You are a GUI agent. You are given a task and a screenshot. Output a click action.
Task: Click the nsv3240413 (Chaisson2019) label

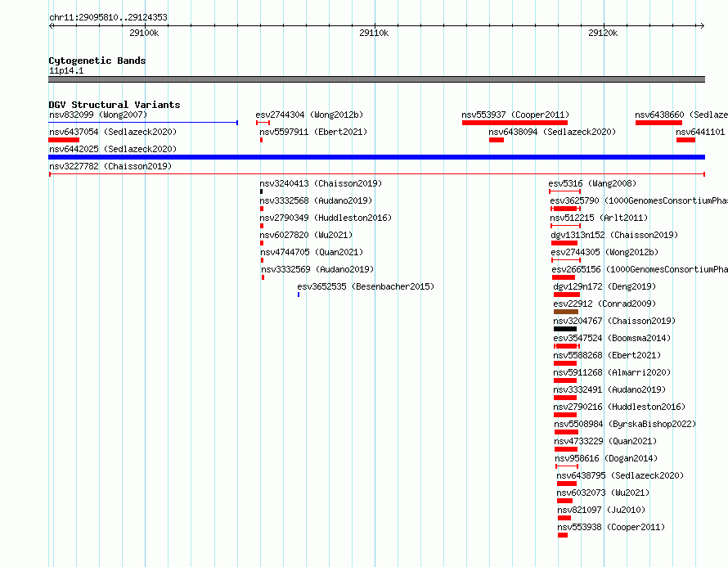[x=321, y=183]
